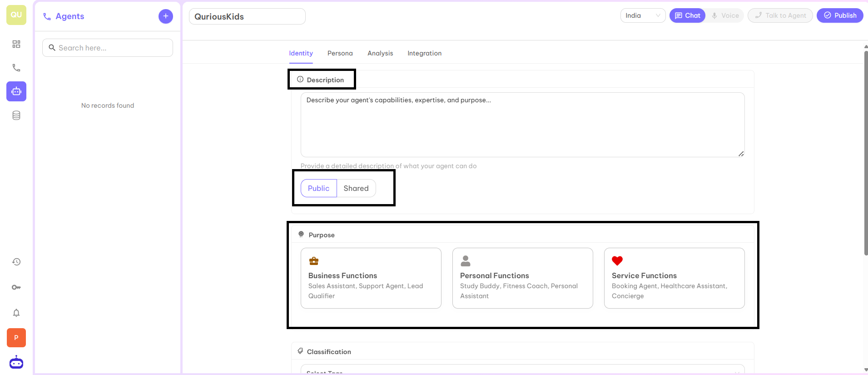Click the orange P profile avatar
The height and width of the screenshot is (375, 868).
pos(16,338)
